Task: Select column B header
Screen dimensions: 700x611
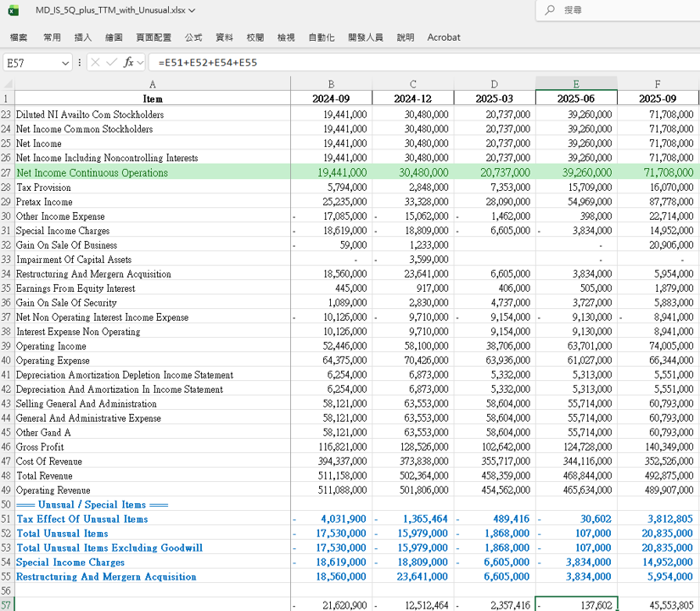Action: 331,83
